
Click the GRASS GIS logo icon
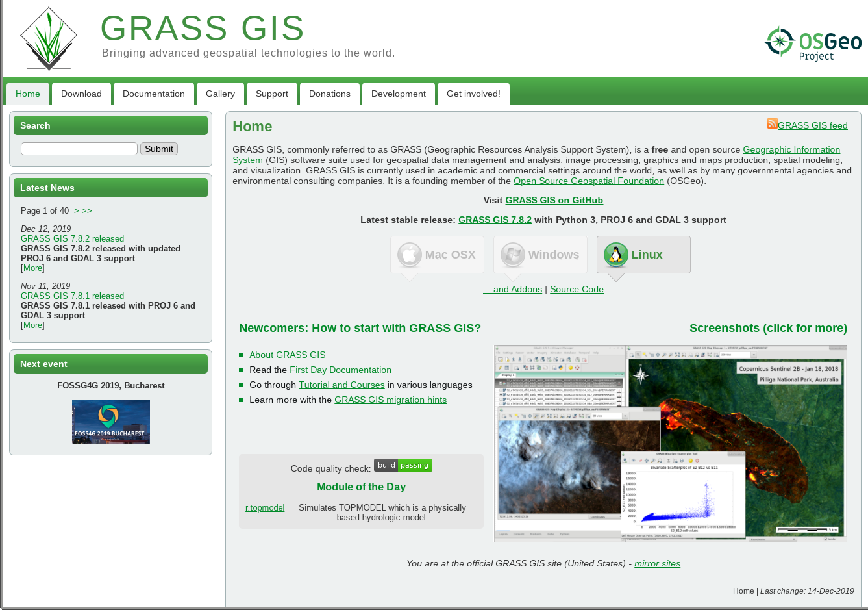49,39
